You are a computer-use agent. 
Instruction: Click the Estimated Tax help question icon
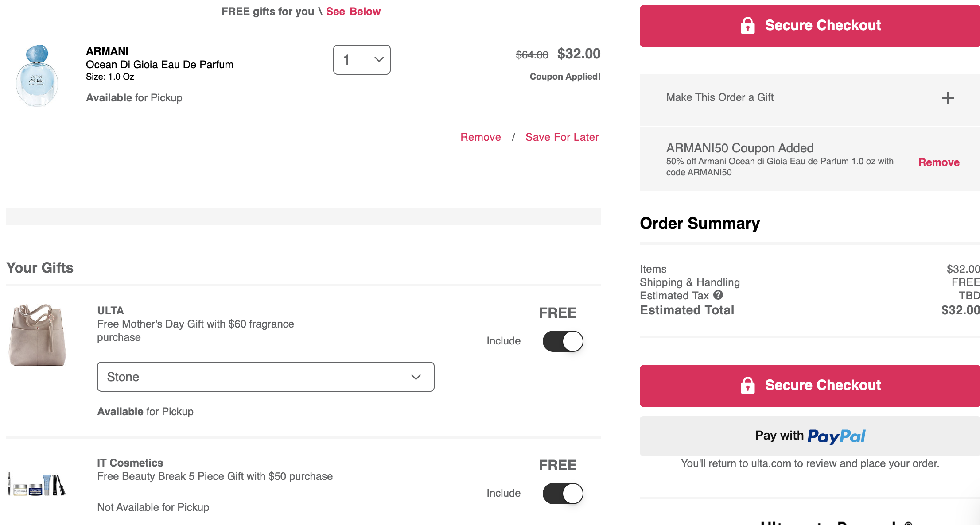point(718,295)
